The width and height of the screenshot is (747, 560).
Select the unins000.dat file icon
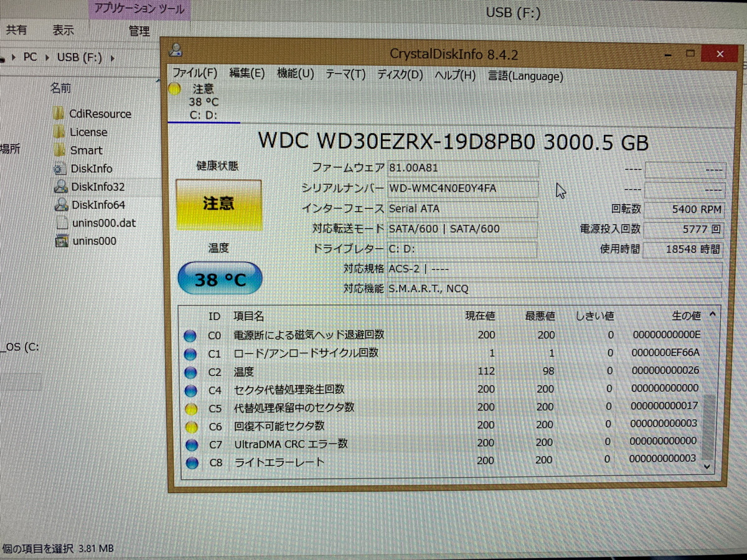tap(61, 223)
